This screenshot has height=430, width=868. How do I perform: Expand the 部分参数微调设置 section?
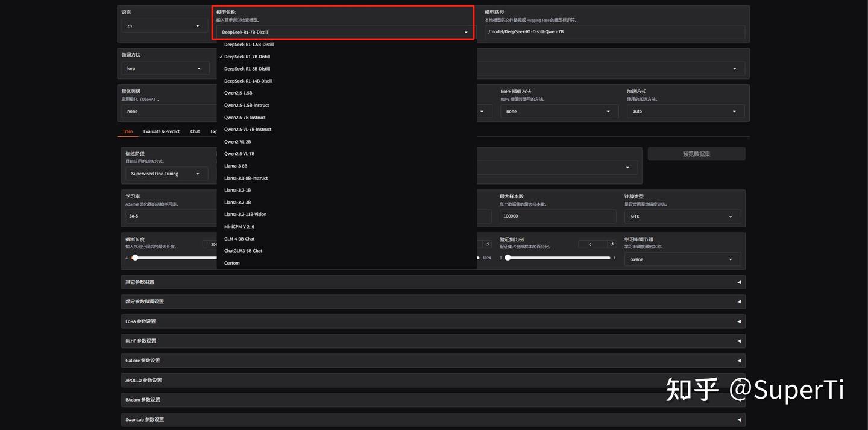click(x=433, y=302)
